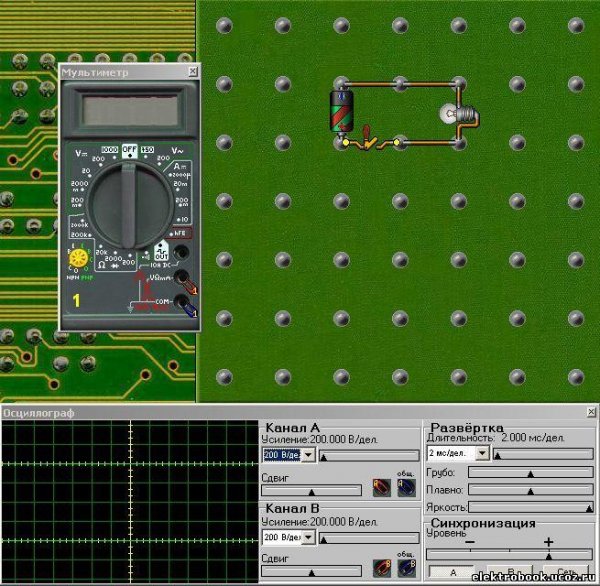Select sync source Сеть button
The image size is (600, 586).
click(x=567, y=572)
